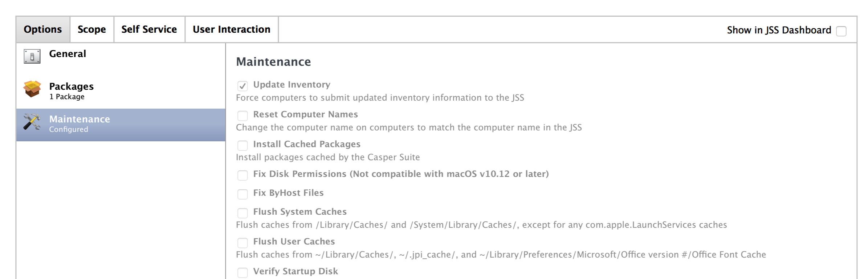The width and height of the screenshot is (868, 279).
Task: Click the General switch icon in sidebar
Action: click(32, 57)
